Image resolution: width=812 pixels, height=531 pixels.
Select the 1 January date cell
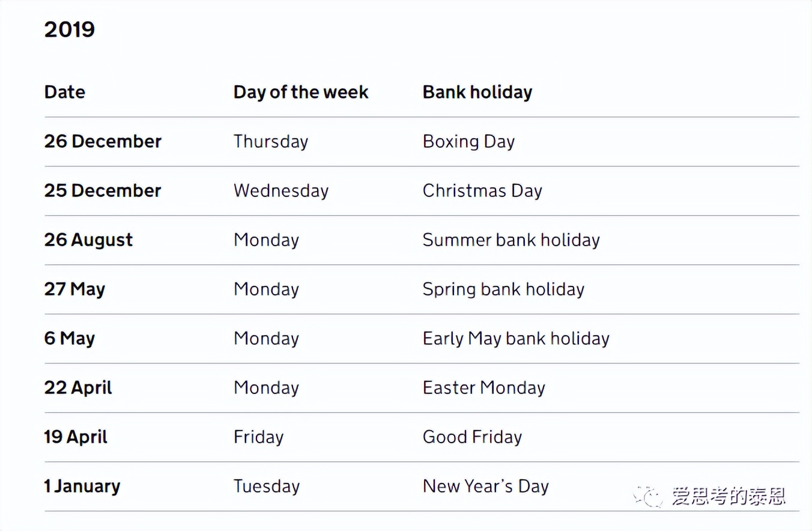pyautogui.click(x=82, y=486)
